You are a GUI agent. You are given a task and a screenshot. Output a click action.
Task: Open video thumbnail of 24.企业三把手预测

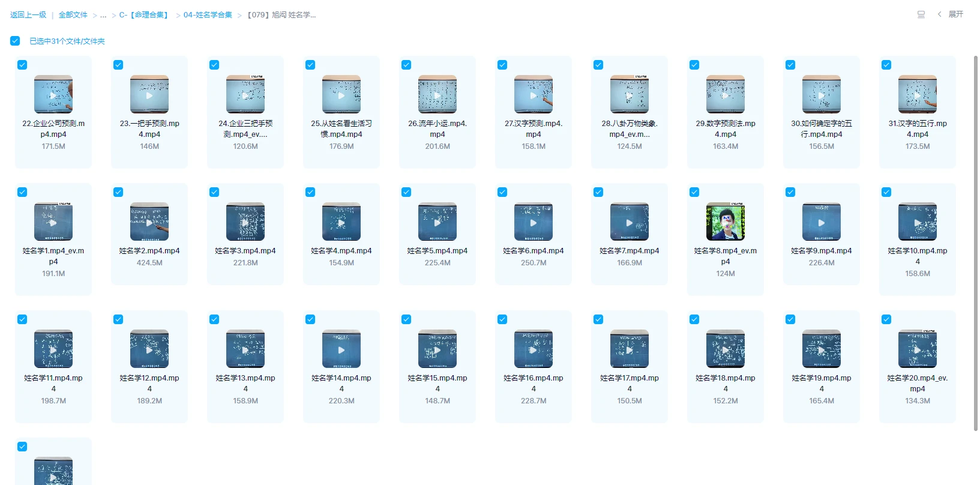(245, 94)
